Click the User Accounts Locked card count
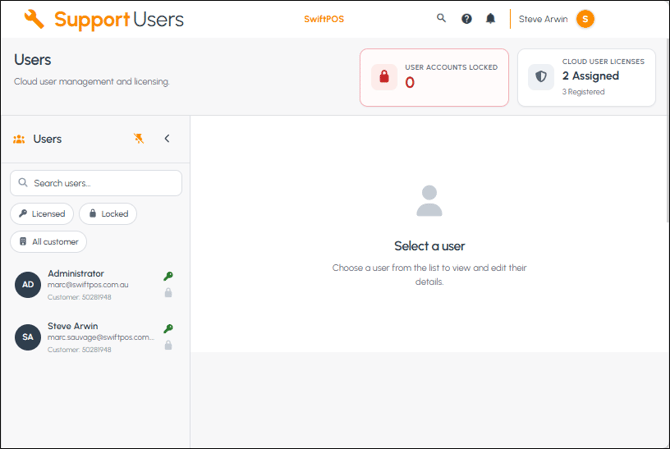This screenshot has width=670, height=449. coord(410,82)
